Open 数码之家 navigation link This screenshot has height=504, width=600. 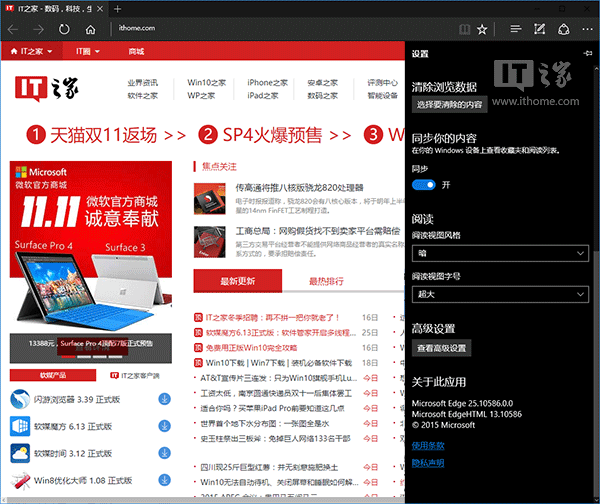(x=323, y=95)
